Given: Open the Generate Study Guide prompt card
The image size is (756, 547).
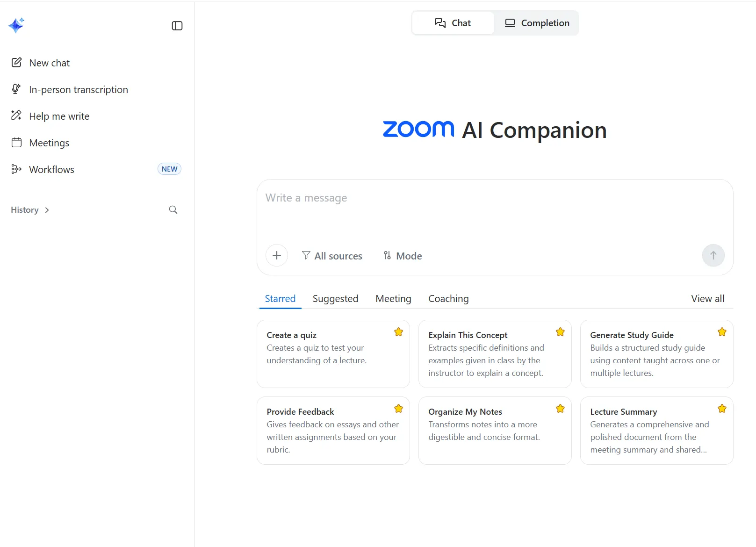Looking at the screenshot, I should click(x=657, y=354).
